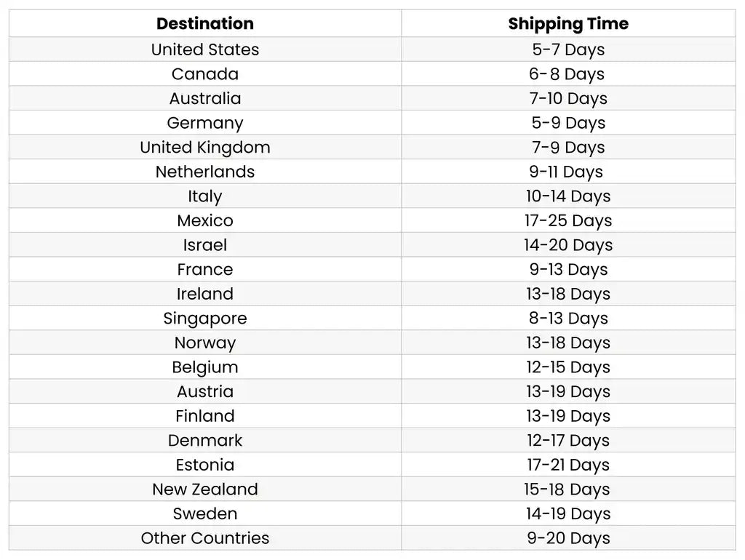Viewport: 745px width, 560px height.
Task: Click the Destination column header
Action: [205, 23]
